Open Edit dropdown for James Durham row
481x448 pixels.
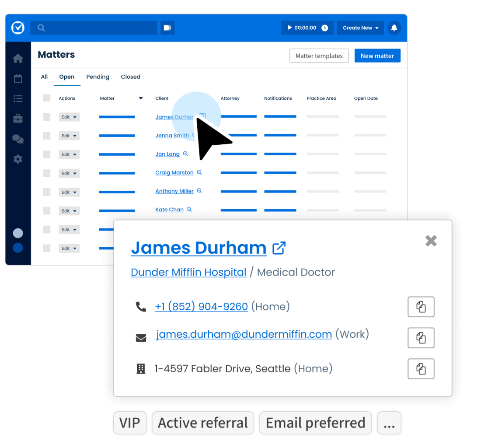tap(69, 117)
